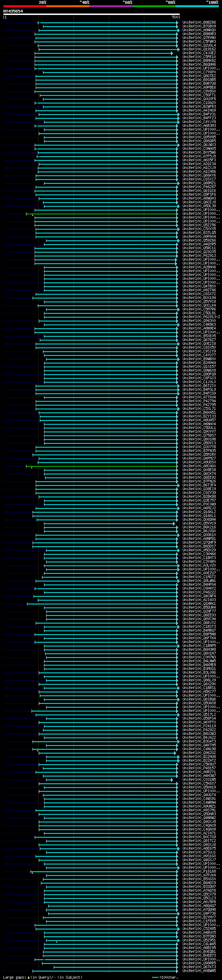The width and height of the screenshot is (222, 980).
Task: Click the =100char. scale legend
Action: pos(165,977)
